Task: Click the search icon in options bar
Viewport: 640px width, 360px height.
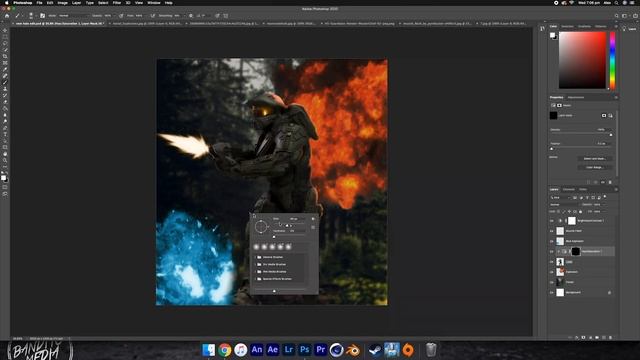Action: (617, 16)
